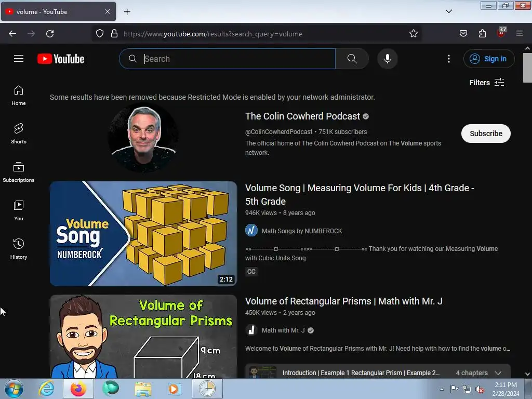Open the list all tabs dropdown
Image resolution: width=532 pixels, height=399 pixels.
(448, 11)
